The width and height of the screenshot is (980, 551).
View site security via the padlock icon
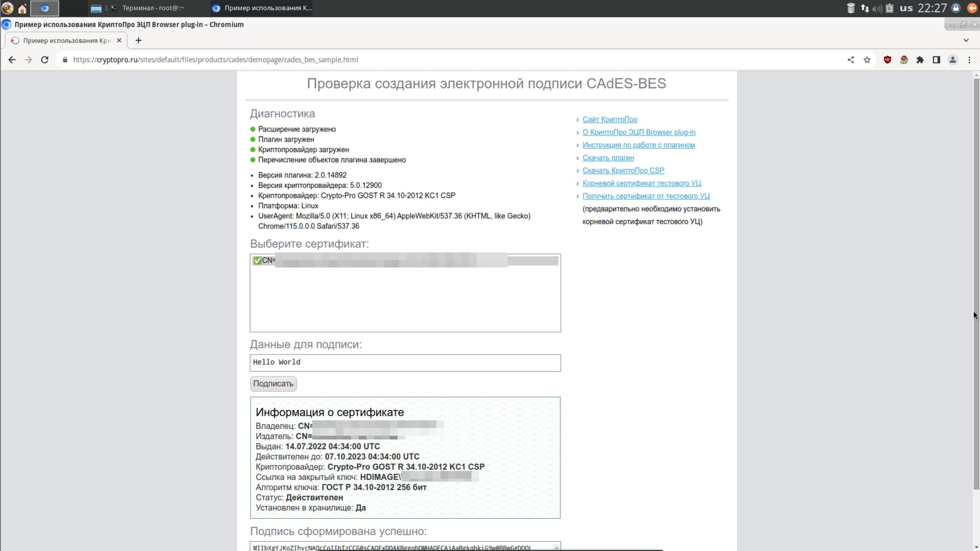[65, 60]
